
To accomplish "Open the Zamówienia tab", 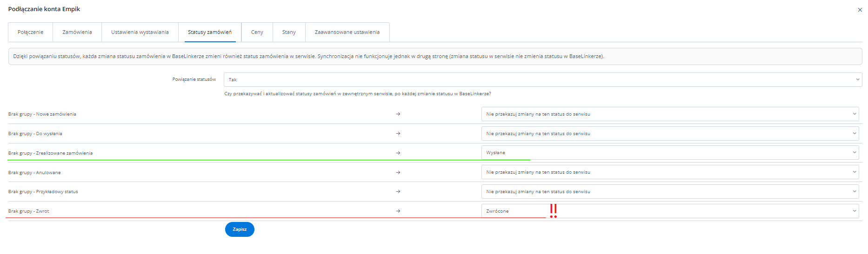I will 77,32.
